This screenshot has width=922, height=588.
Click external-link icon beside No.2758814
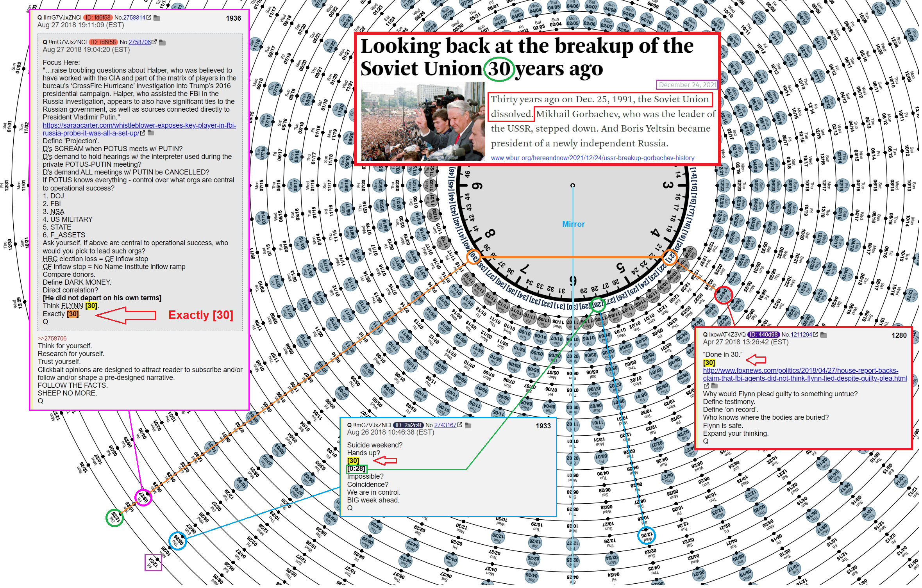pyautogui.click(x=149, y=18)
